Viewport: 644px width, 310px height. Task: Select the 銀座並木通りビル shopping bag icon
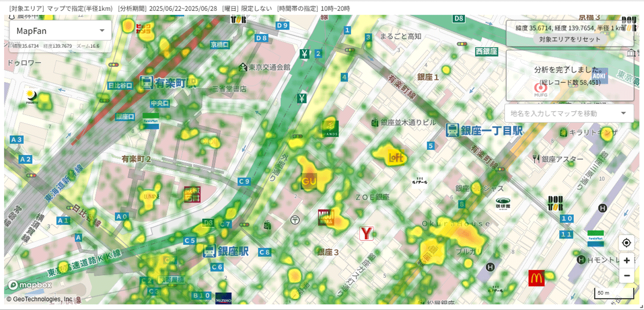(x=375, y=122)
